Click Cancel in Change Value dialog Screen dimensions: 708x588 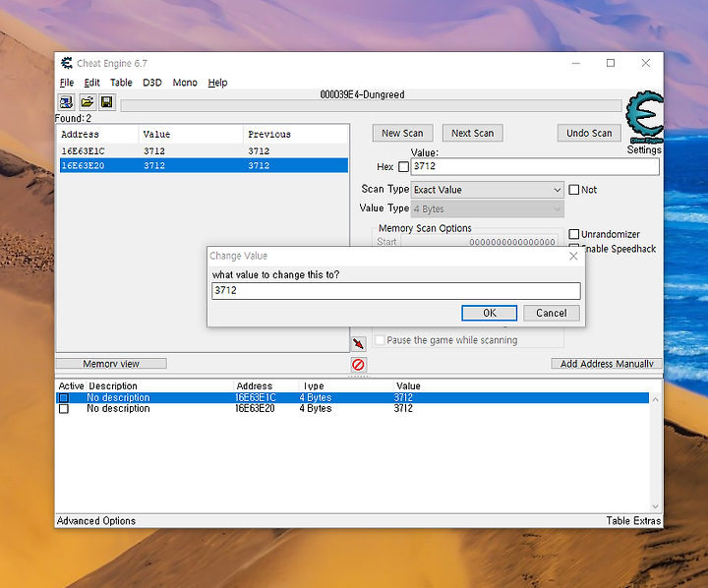click(552, 313)
